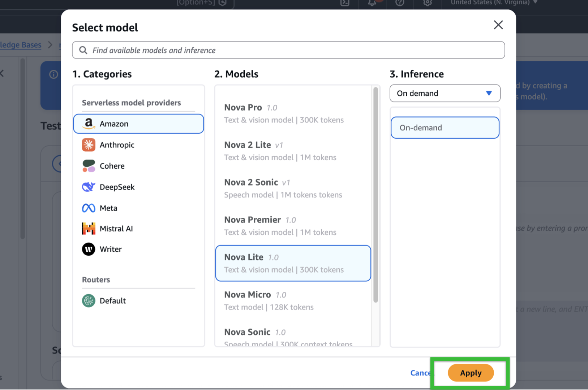Pick the On-demand inference option
This screenshot has height=390, width=588.
point(445,128)
